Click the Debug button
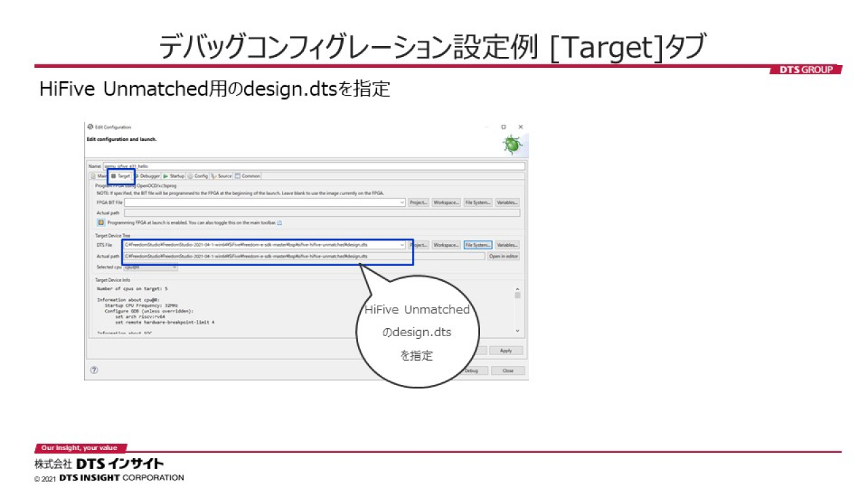 471,371
